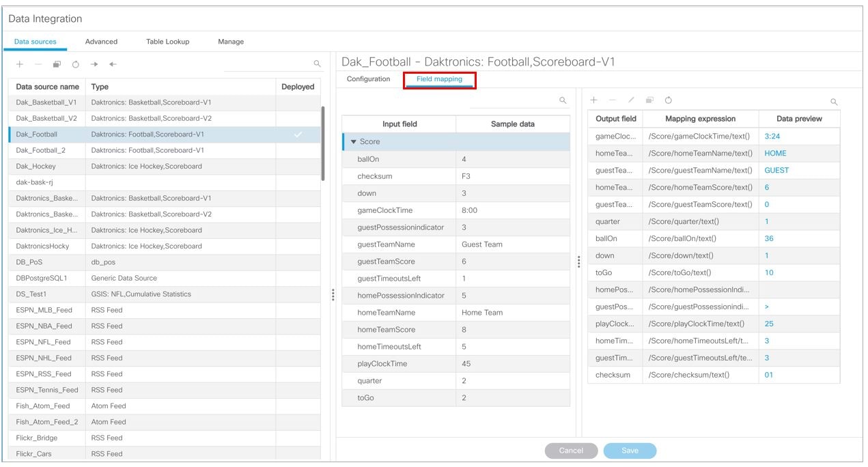The height and width of the screenshot is (467, 868).
Task: Switch to the Configuration tab
Action: 367,79
